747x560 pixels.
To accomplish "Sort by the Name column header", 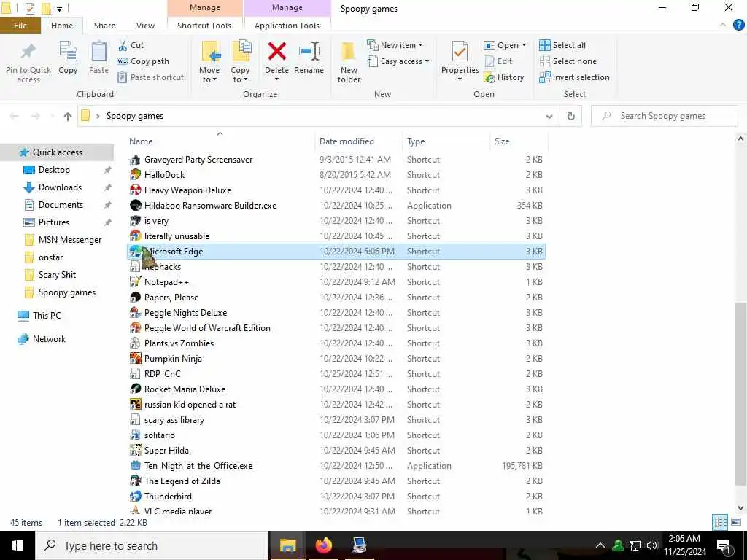I will 141,141.
